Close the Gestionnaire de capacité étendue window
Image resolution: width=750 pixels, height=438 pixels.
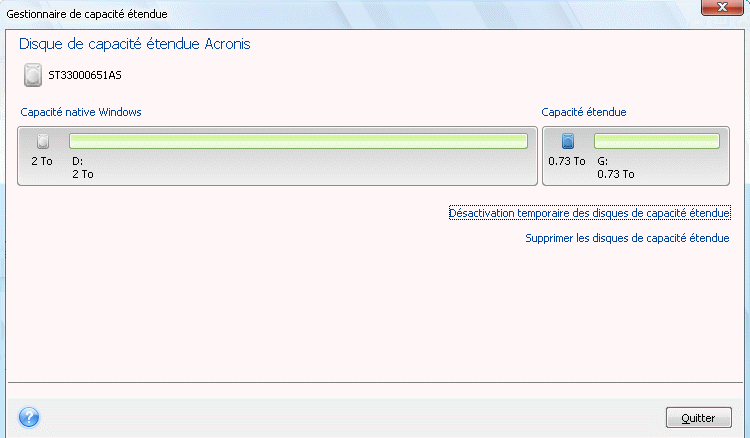[722, 7]
